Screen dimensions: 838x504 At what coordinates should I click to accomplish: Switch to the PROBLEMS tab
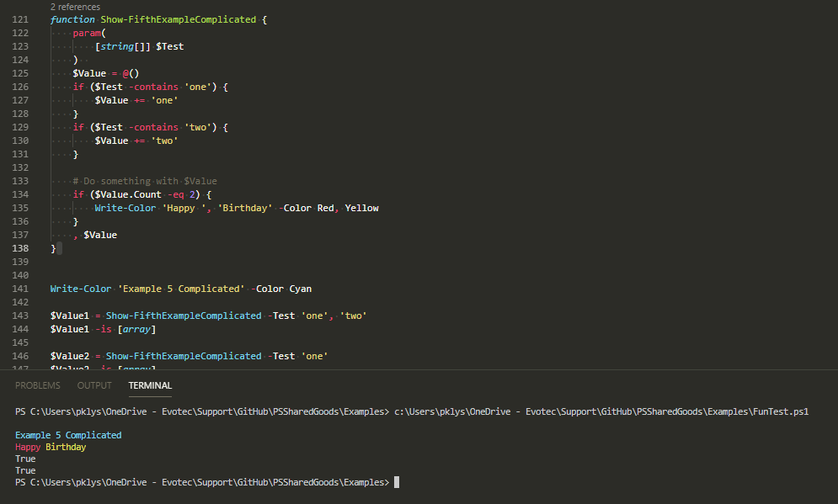(x=37, y=385)
